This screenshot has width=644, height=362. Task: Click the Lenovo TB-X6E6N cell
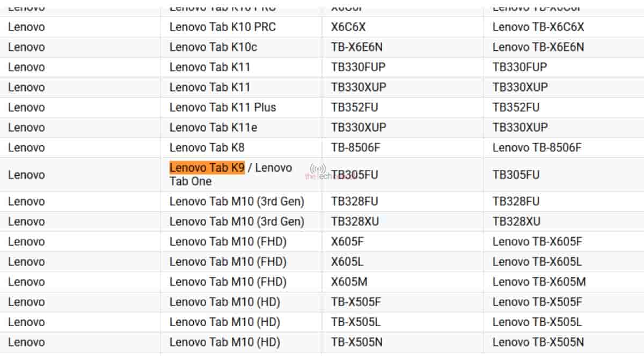(538, 47)
